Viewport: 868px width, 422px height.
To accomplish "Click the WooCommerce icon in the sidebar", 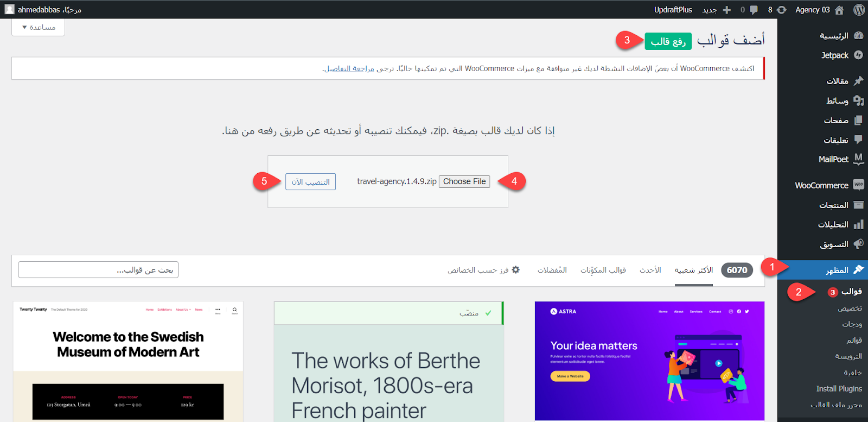I will coord(858,185).
